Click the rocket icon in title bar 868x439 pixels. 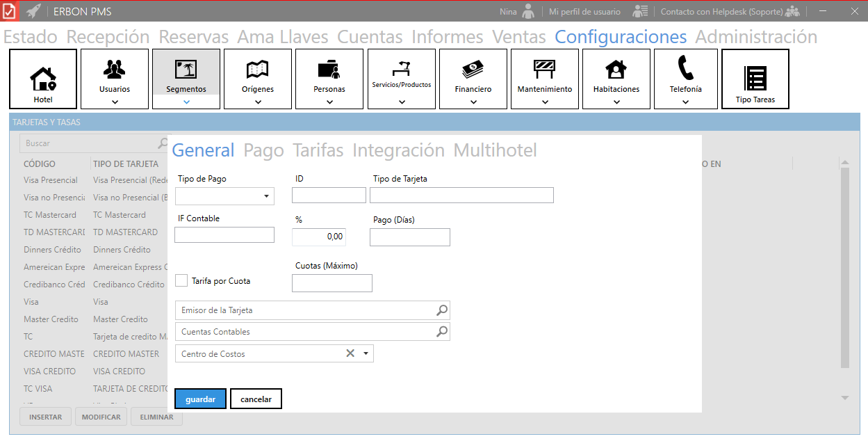pos(33,11)
